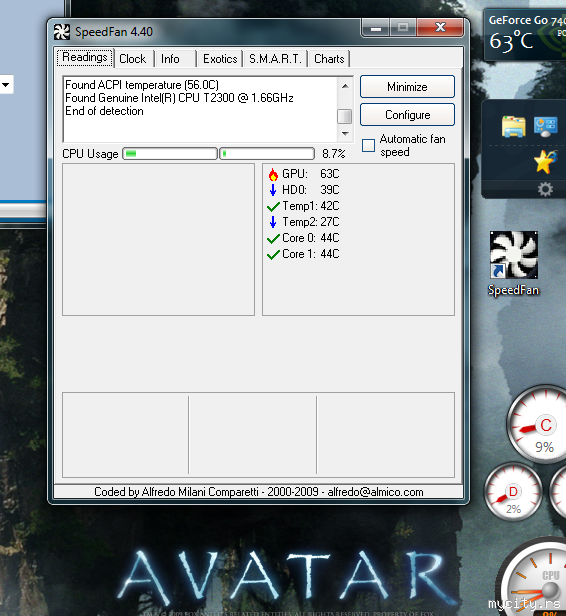The height and width of the screenshot is (616, 566).
Task: Enable the Automatic fan speed checkbox
Action: click(x=368, y=145)
